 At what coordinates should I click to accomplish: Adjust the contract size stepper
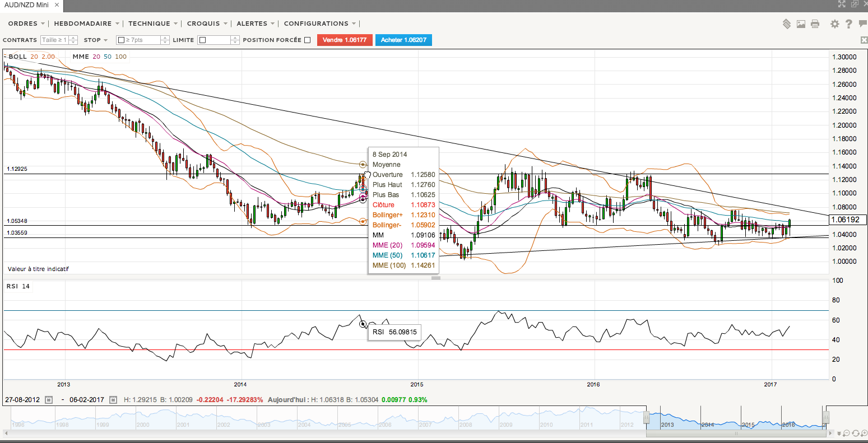(x=73, y=40)
